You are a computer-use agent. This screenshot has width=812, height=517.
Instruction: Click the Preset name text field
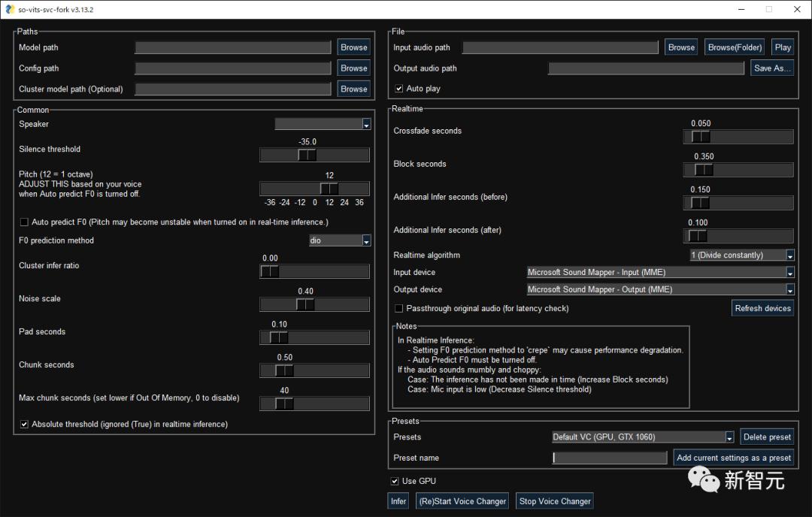pos(609,458)
